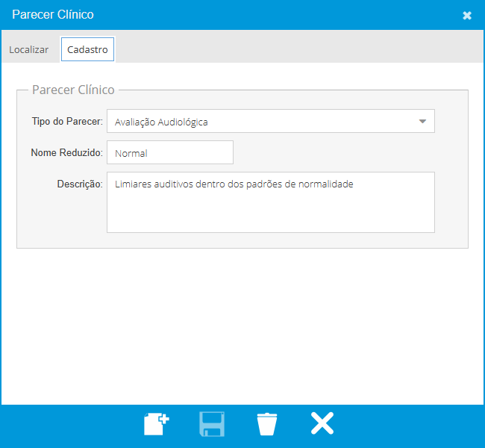Delete record using the trash icon

pos(266,424)
